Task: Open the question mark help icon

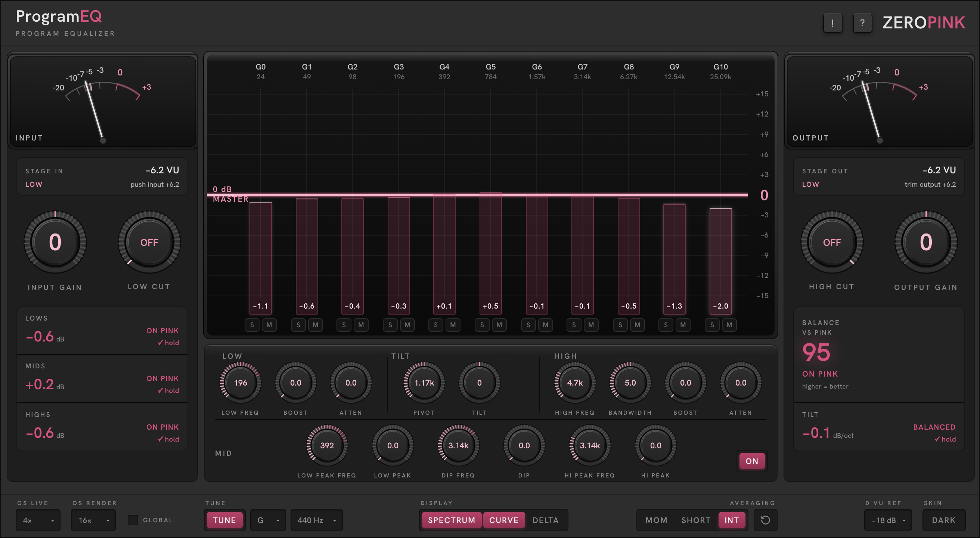Action: (x=862, y=23)
